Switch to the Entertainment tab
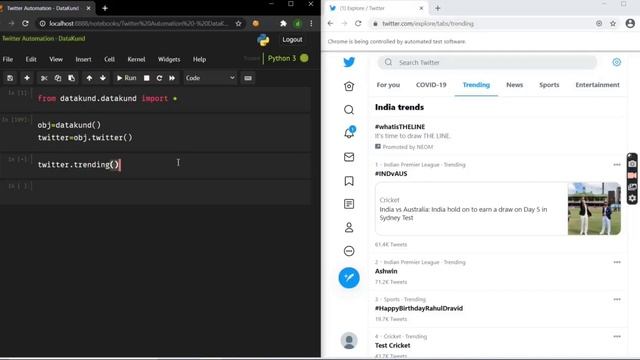This screenshot has width=640, height=360. pos(597,85)
